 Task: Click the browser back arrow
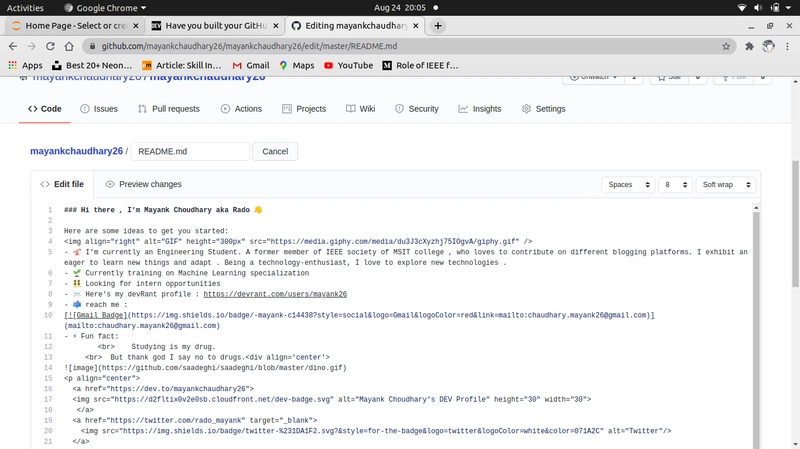pyautogui.click(x=12, y=46)
